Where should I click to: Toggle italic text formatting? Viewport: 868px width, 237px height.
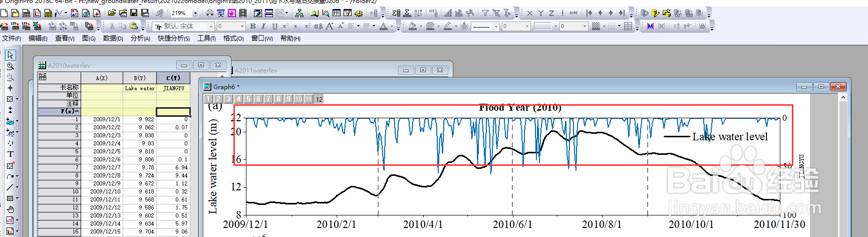click(x=263, y=26)
